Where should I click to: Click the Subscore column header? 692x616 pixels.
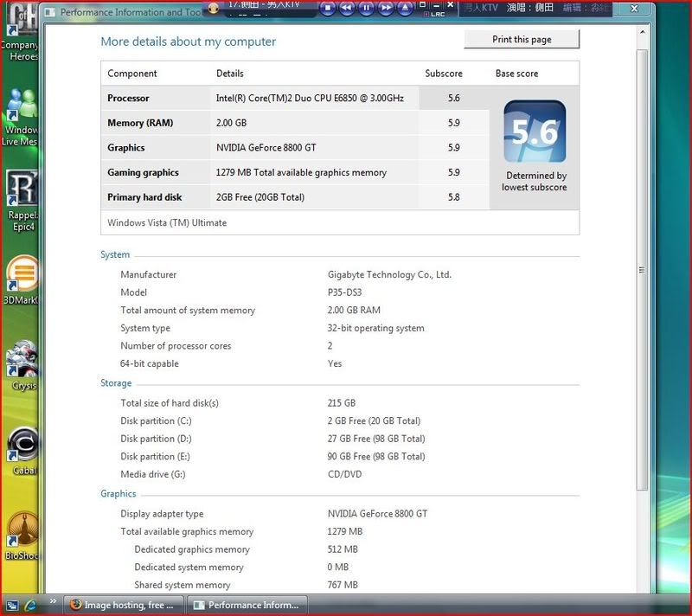coord(444,74)
